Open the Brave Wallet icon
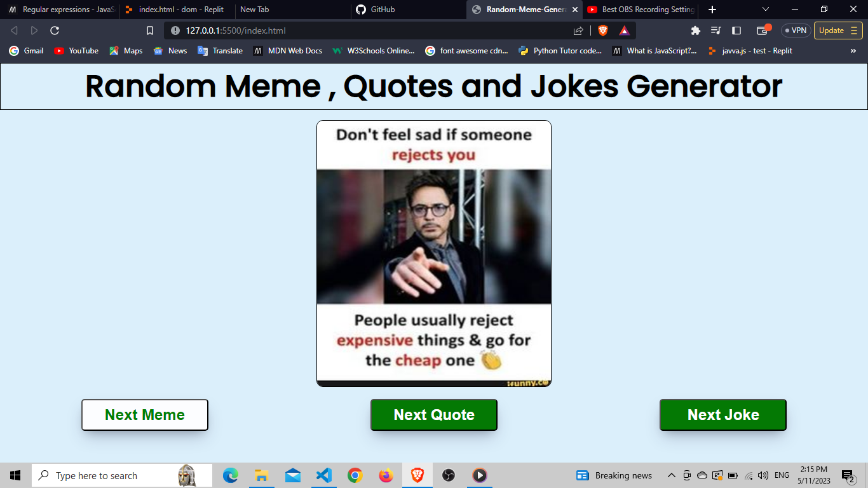 tap(763, 30)
